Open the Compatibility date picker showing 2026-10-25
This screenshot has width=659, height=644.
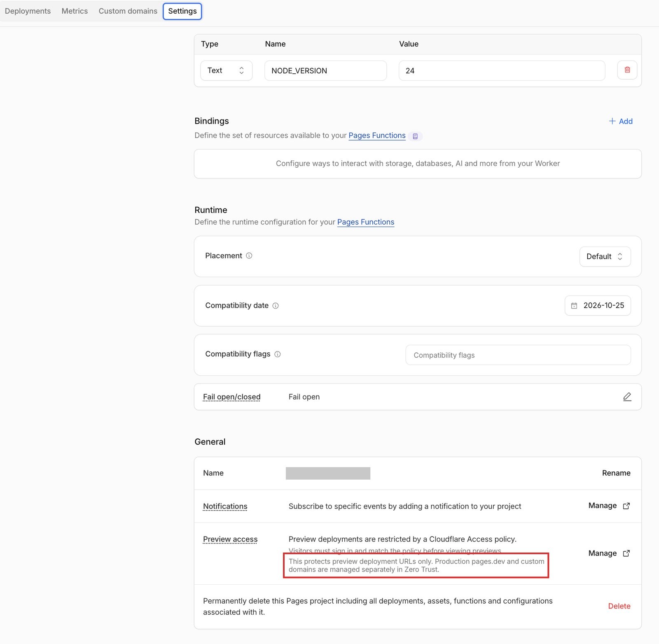click(x=598, y=306)
